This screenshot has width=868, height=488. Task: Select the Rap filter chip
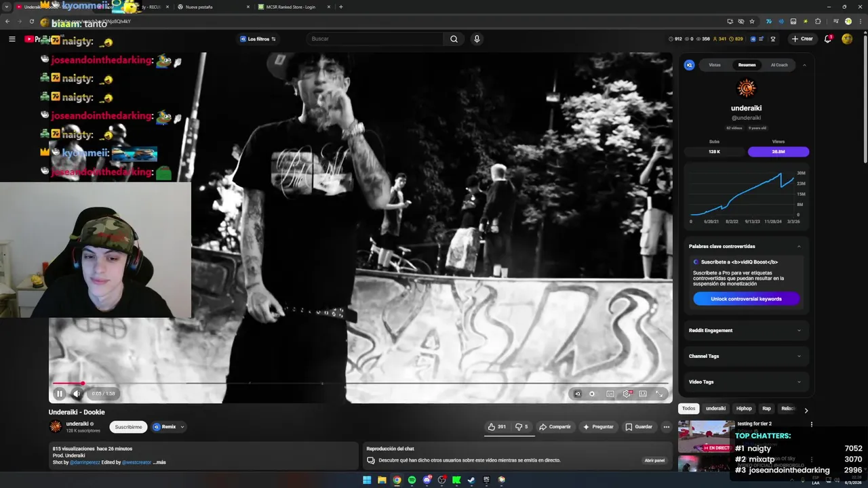[766, 409]
